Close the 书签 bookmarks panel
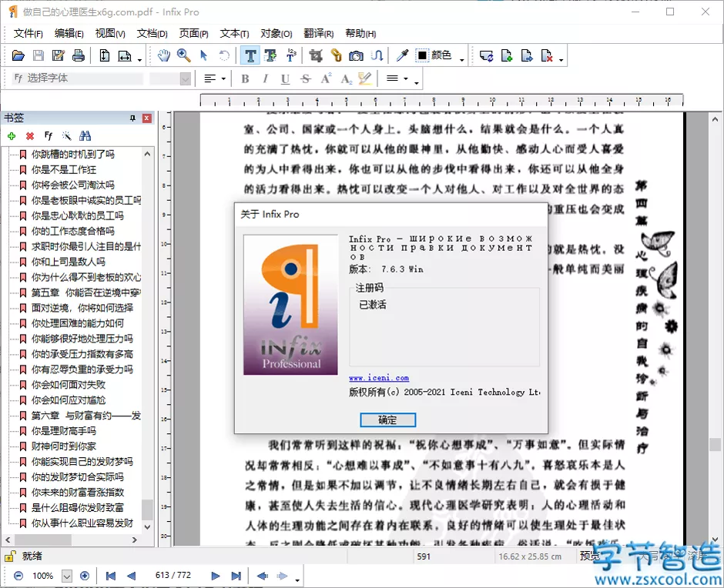Image resolution: width=724 pixels, height=588 pixels. click(147, 119)
